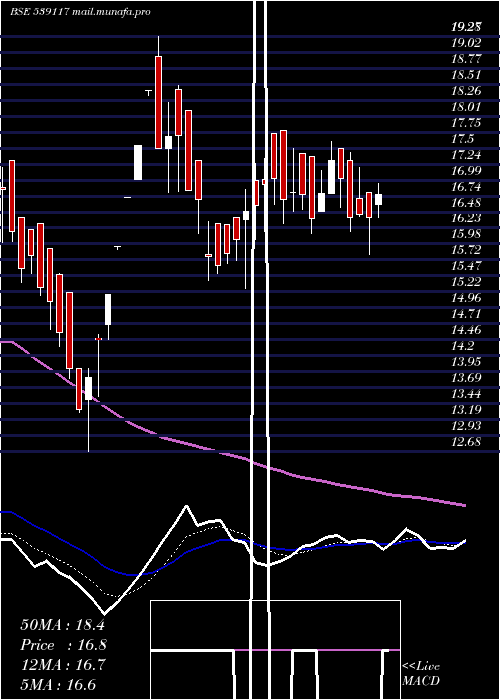Click the '5MA : 16.6' indicator text
Viewport: 500px width, 700px height.
point(58,685)
